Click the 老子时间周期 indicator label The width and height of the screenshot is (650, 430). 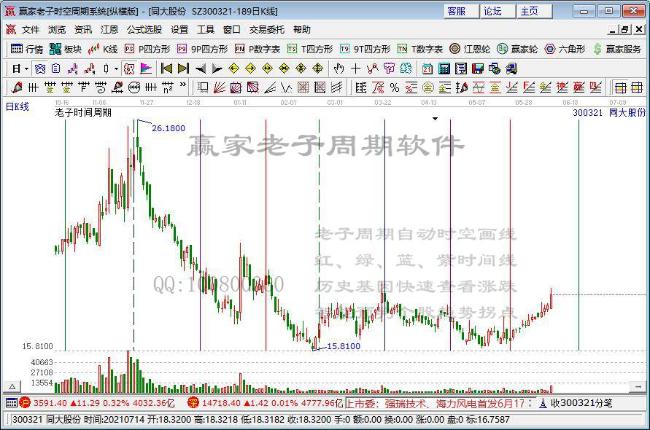point(83,112)
